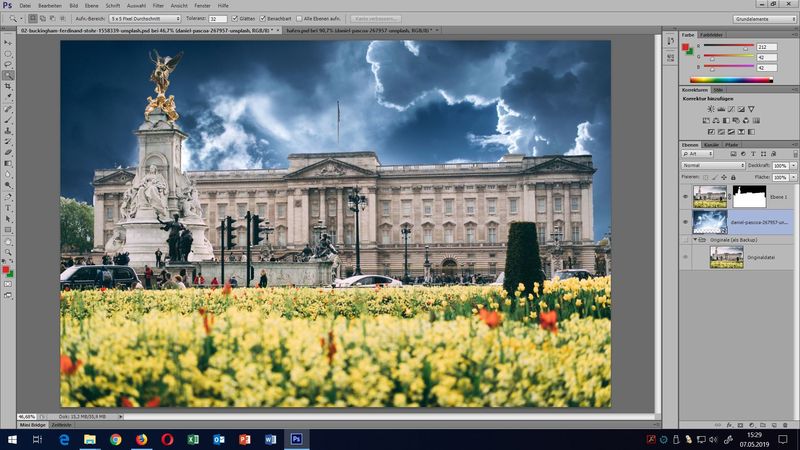
Task: Hide the daniel-pascoa sky layer
Action: click(x=685, y=222)
